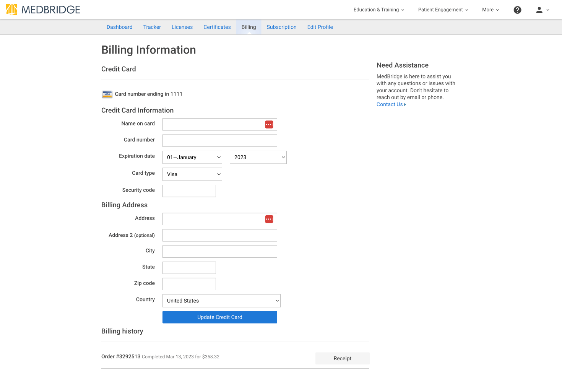Click the Visa card icon beside card ending 1111
The height and width of the screenshot is (392, 562).
[x=107, y=94]
